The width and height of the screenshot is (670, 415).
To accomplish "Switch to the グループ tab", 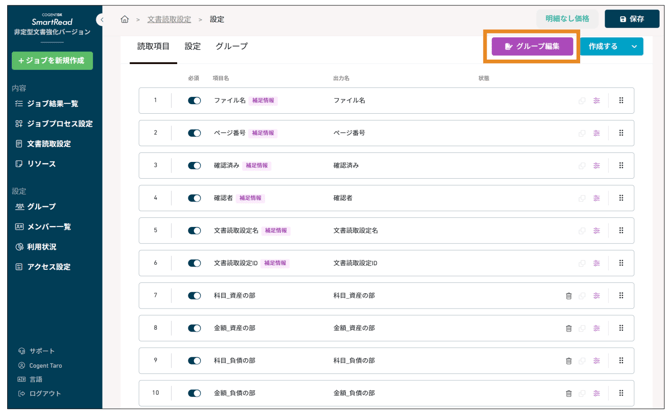I will (x=231, y=46).
